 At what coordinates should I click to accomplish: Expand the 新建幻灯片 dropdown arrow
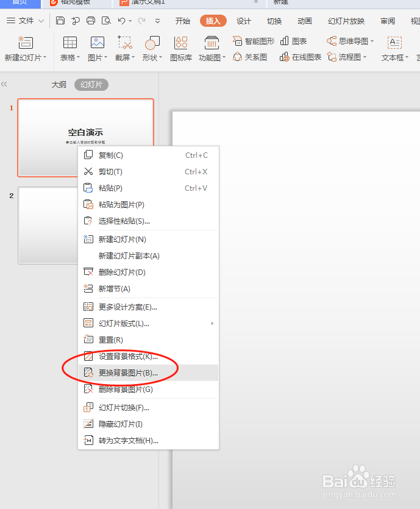(x=44, y=57)
